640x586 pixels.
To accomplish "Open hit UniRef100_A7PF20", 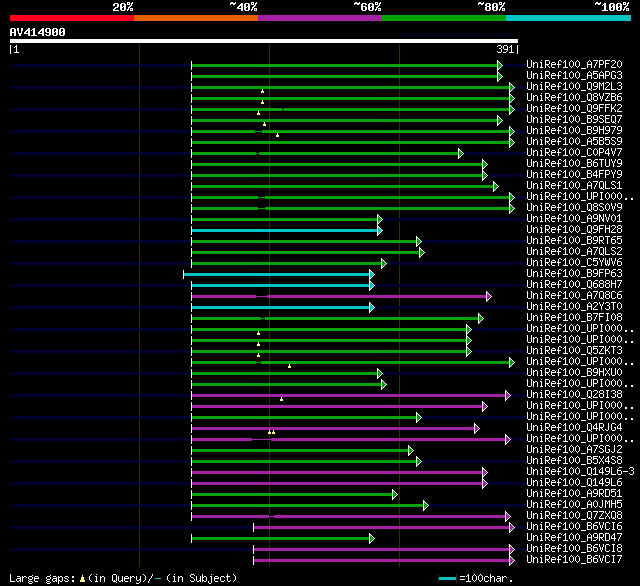I will pos(574,64).
